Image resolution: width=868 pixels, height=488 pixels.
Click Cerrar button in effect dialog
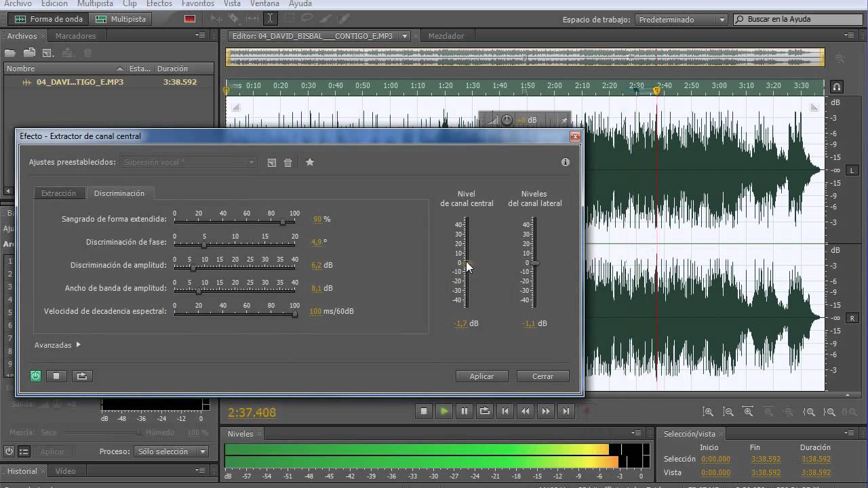point(542,376)
